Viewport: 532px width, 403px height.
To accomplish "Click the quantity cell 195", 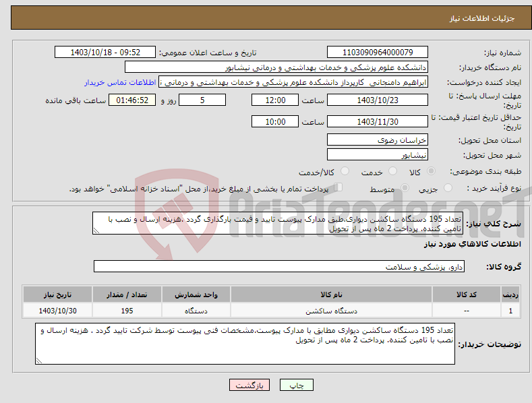I will [127, 311].
